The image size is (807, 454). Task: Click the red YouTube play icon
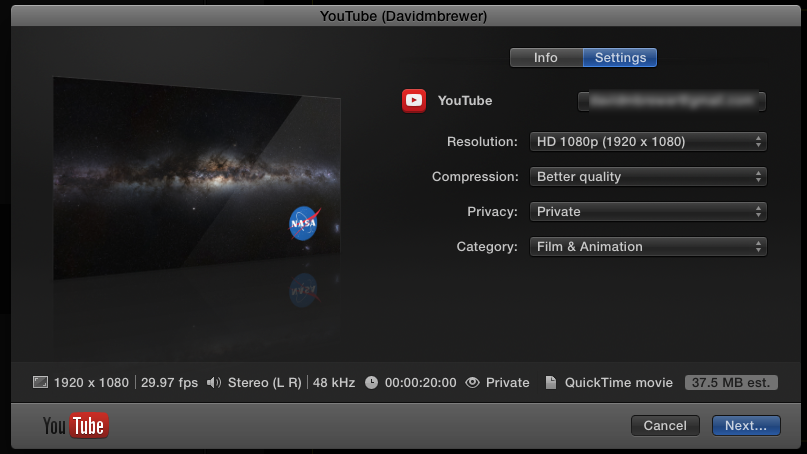(x=414, y=100)
